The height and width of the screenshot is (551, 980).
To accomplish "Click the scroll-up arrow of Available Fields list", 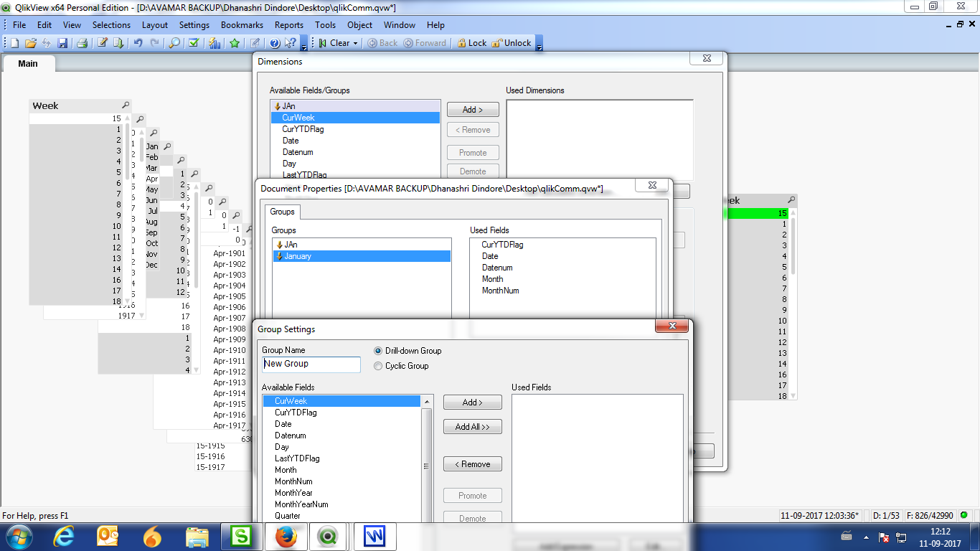I will tap(428, 401).
